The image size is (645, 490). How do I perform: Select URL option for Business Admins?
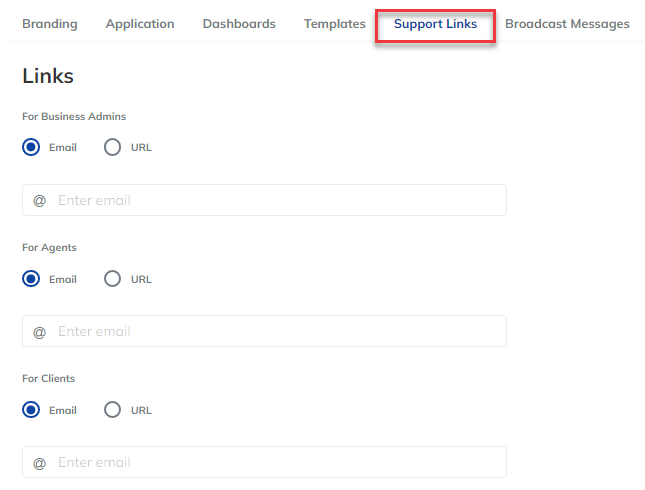(x=112, y=147)
